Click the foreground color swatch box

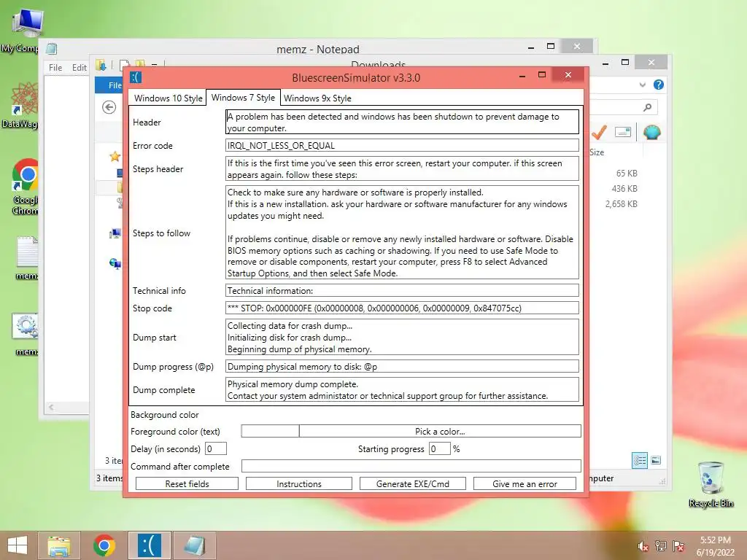pos(270,432)
